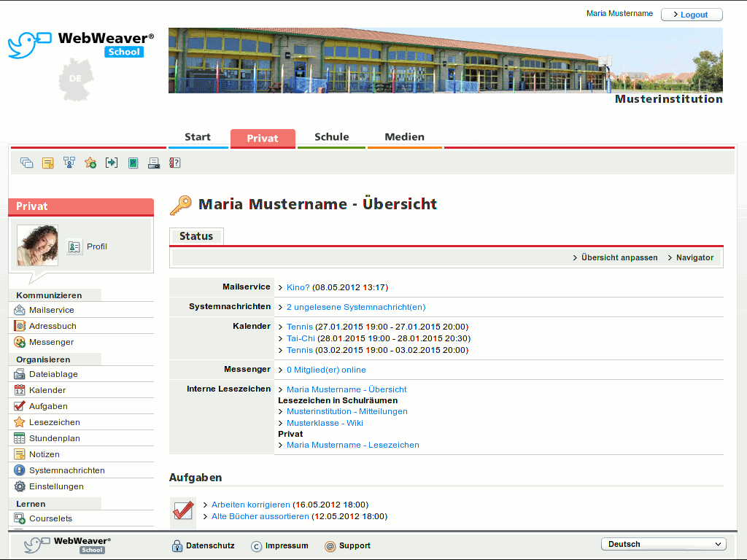Open the 'Arbeiten korrigieren' task link
747x560 pixels.
pos(250,505)
